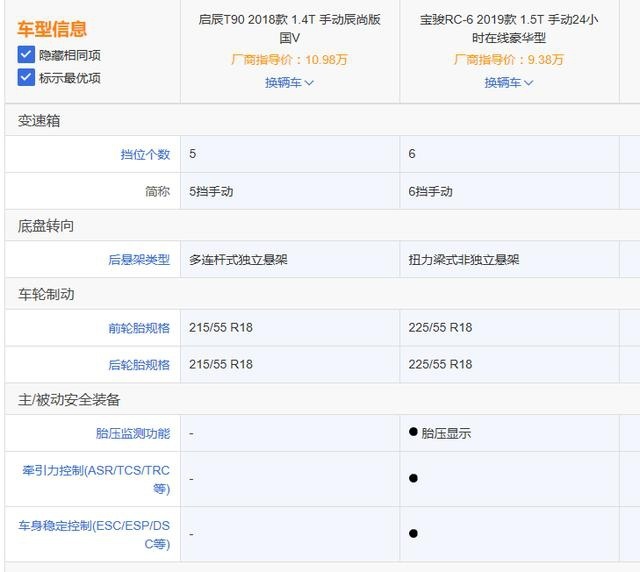Select the 主/被动安全装备 section header
The height and width of the screenshot is (572, 640).
pos(69,400)
